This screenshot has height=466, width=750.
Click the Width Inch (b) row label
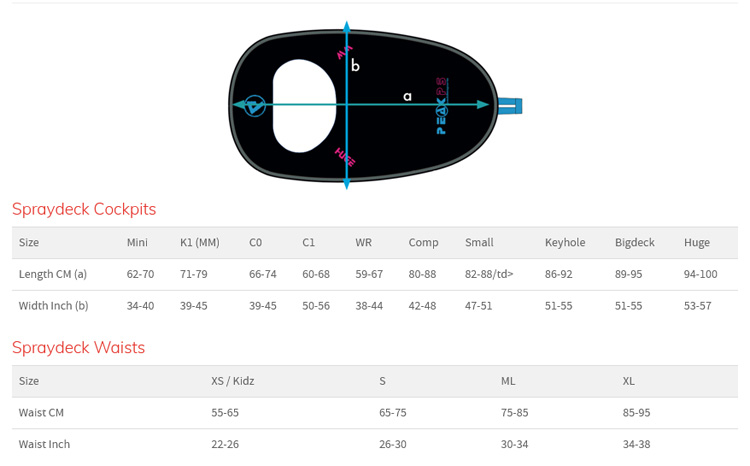[x=54, y=305]
